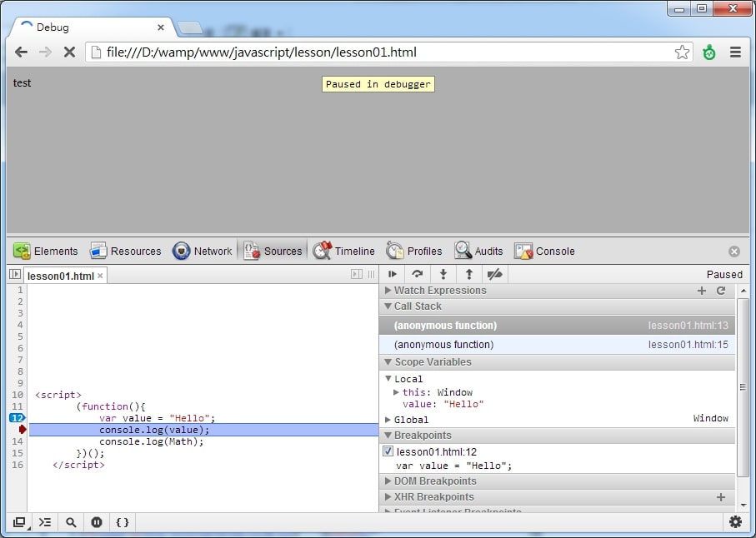756x538 pixels.
Task: Switch to the Resources panel
Action: click(125, 251)
